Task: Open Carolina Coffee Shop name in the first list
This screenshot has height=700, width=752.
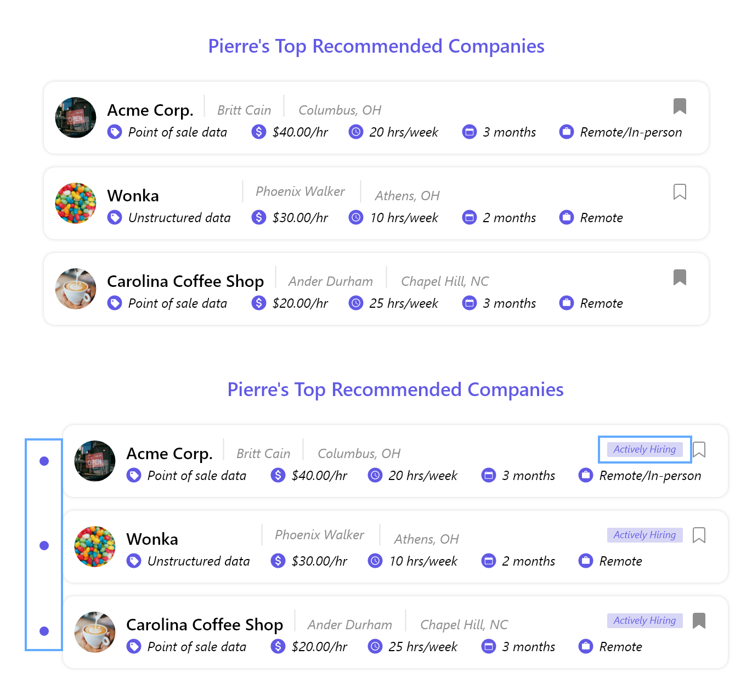Action: 185,281
